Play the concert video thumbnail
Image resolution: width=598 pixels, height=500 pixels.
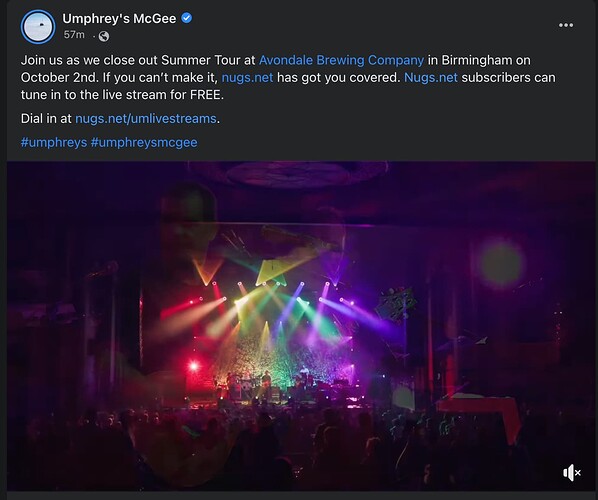click(x=301, y=326)
